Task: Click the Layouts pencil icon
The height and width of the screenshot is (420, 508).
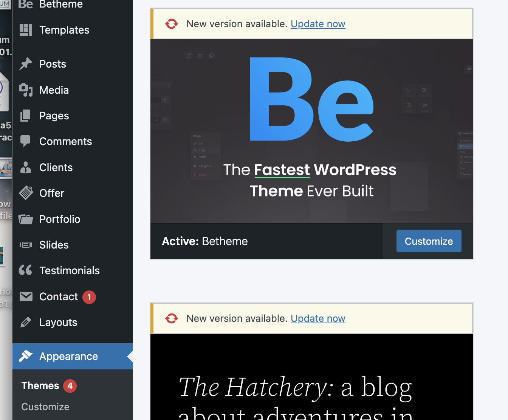Action: [x=26, y=322]
